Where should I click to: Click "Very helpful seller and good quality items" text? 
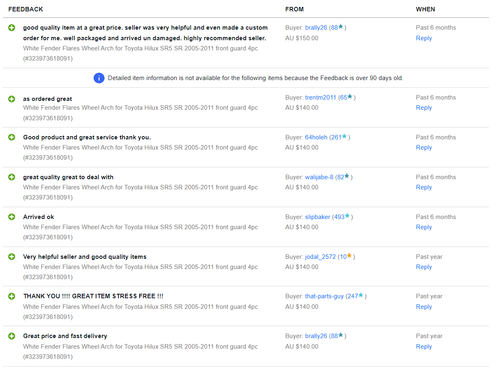click(85, 257)
